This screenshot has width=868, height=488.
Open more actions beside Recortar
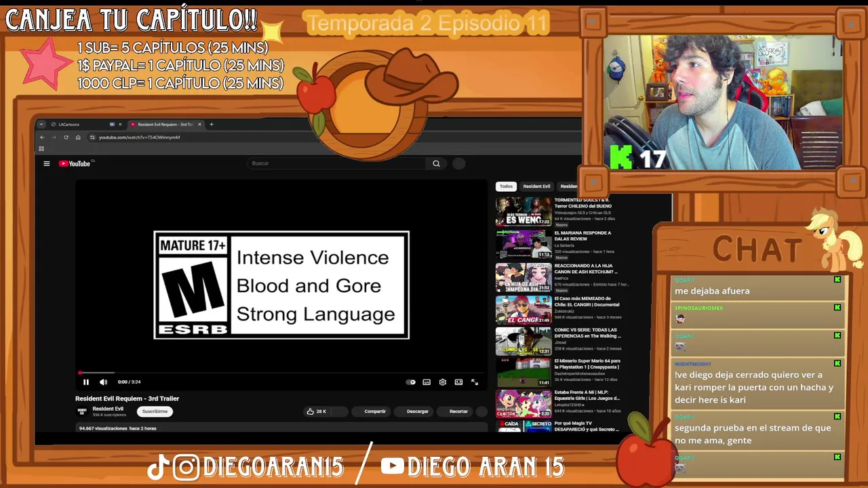[x=481, y=411]
